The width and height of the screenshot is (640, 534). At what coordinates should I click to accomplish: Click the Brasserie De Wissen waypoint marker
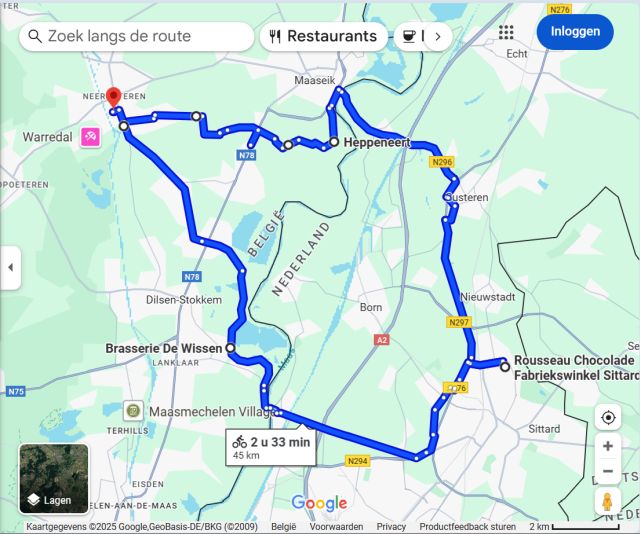click(x=230, y=348)
